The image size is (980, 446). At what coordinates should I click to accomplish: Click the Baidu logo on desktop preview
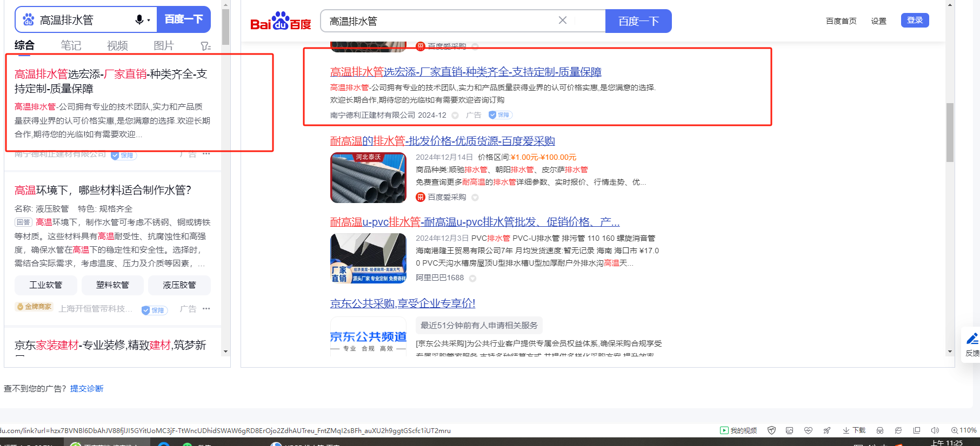coord(281,22)
